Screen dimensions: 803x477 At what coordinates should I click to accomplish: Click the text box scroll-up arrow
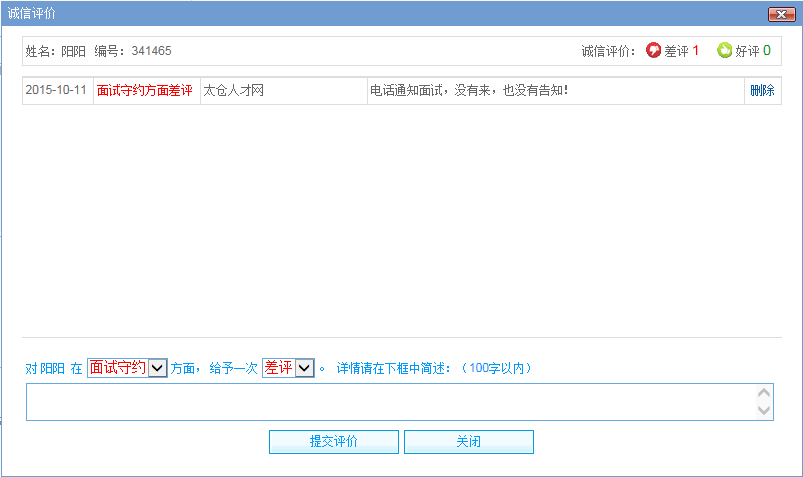point(764,393)
